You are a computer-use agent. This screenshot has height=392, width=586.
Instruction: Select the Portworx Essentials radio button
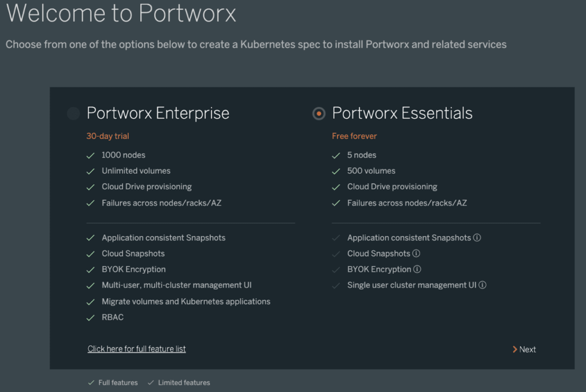319,113
